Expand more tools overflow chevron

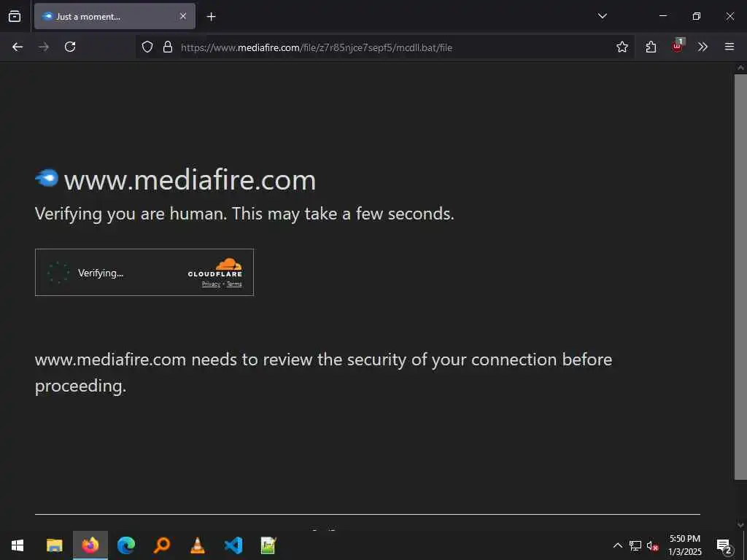pyautogui.click(x=703, y=47)
